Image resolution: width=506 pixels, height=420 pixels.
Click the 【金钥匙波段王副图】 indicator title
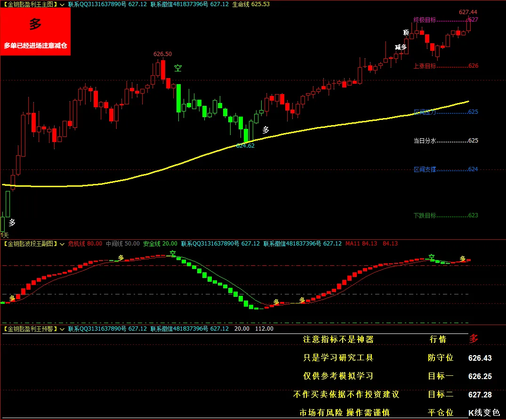click(x=30, y=244)
